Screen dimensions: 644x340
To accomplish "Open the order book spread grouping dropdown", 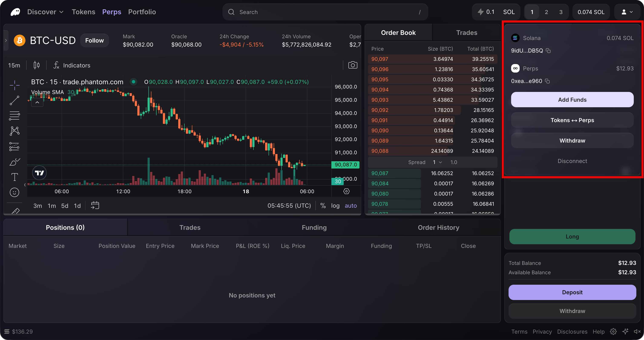I will pyautogui.click(x=437, y=162).
